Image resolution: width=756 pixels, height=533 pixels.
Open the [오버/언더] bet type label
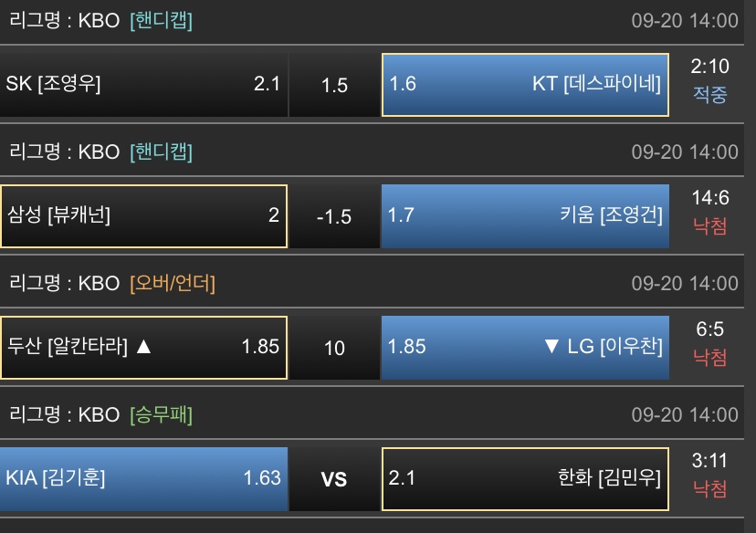(173, 283)
